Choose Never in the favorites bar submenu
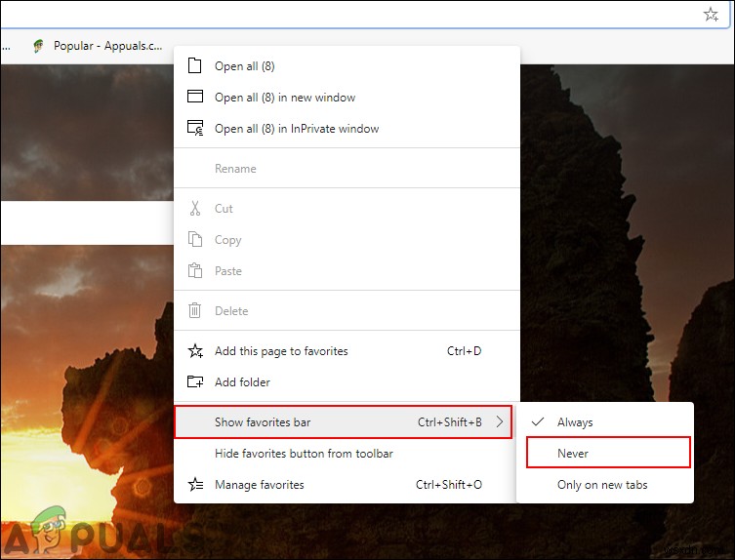 608,453
